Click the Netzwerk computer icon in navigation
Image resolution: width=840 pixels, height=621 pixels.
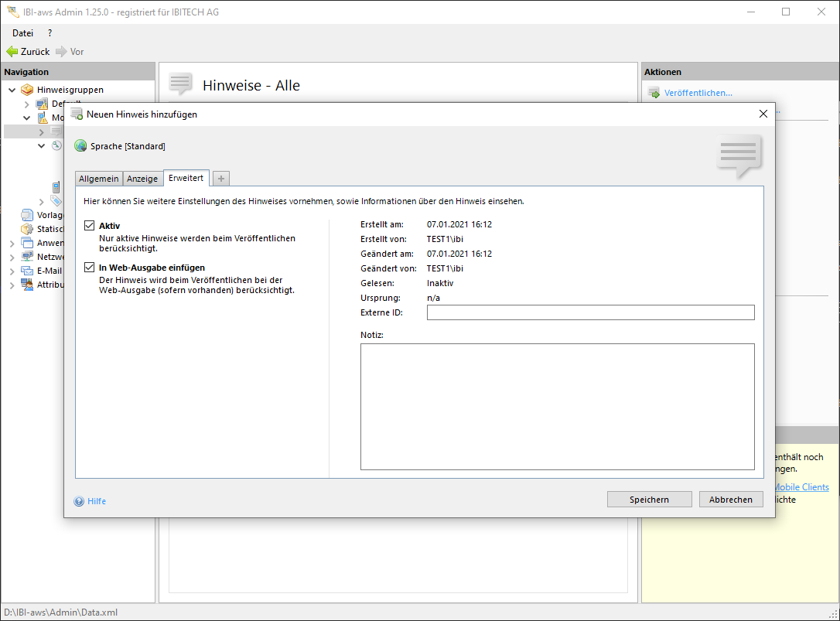click(28, 257)
